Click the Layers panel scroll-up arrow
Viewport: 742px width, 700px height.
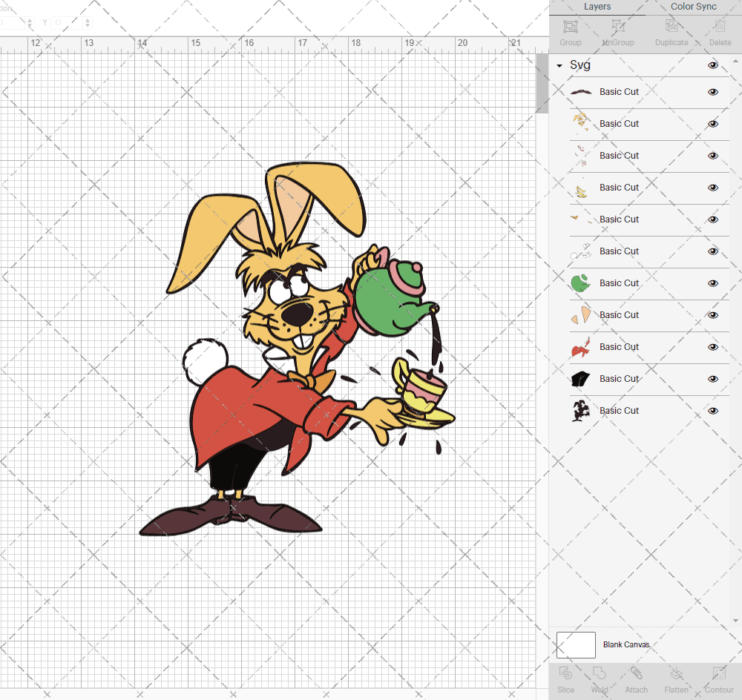click(x=735, y=61)
